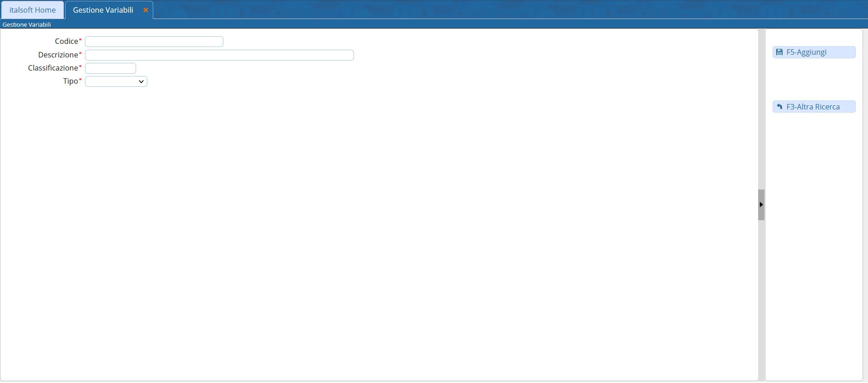Screen dimensions: 868x383
Task: Click the F3-Altra Ricerca button
Action: (x=814, y=107)
